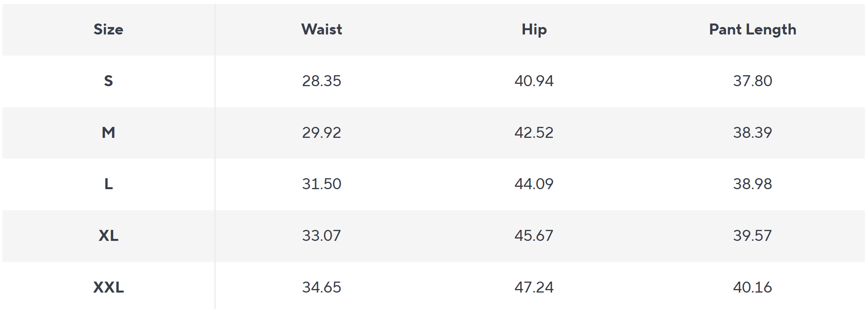
Task: Click hip value 45.67 for XL
Action: (534, 235)
